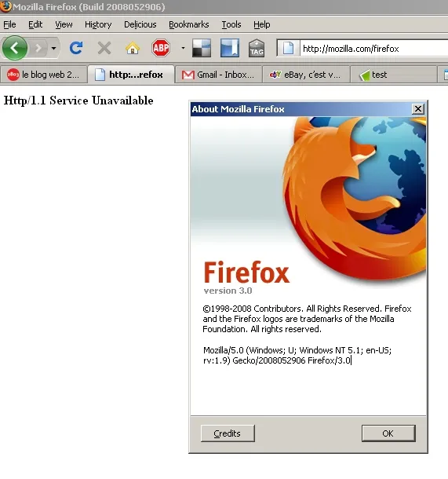The width and height of the screenshot is (448, 479).
Task: Click the Firefox globe logo image
Action: click(x=355, y=200)
